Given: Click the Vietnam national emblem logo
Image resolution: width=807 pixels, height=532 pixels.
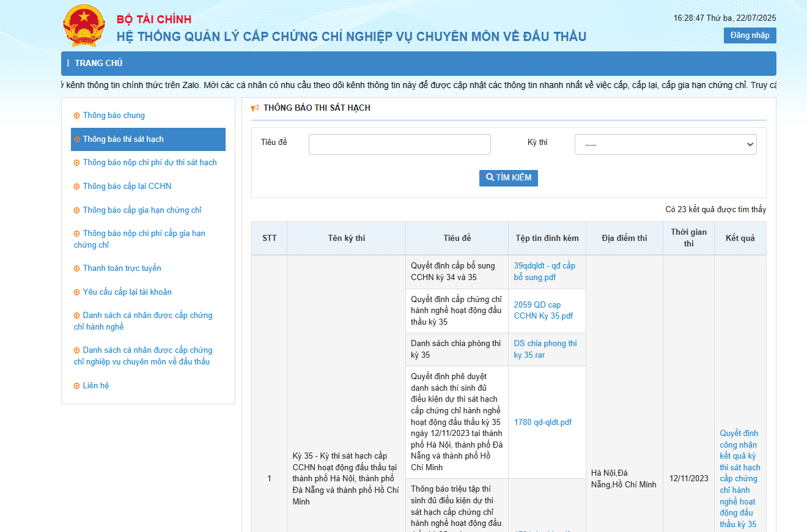Looking at the screenshot, I should click(x=84, y=26).
